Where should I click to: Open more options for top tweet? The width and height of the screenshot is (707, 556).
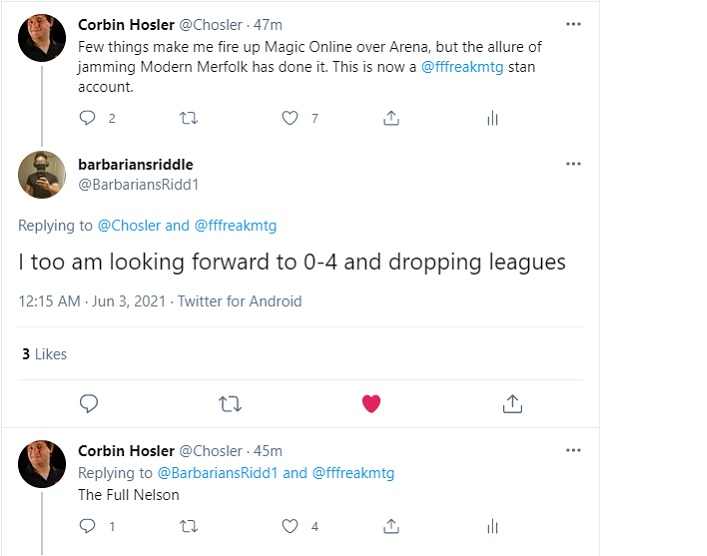pos(573,24)
